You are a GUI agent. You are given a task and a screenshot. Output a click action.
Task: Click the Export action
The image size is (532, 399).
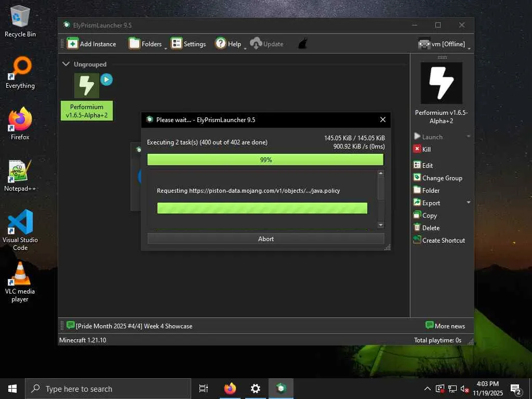pyautogui.click(x=427, y=203)
